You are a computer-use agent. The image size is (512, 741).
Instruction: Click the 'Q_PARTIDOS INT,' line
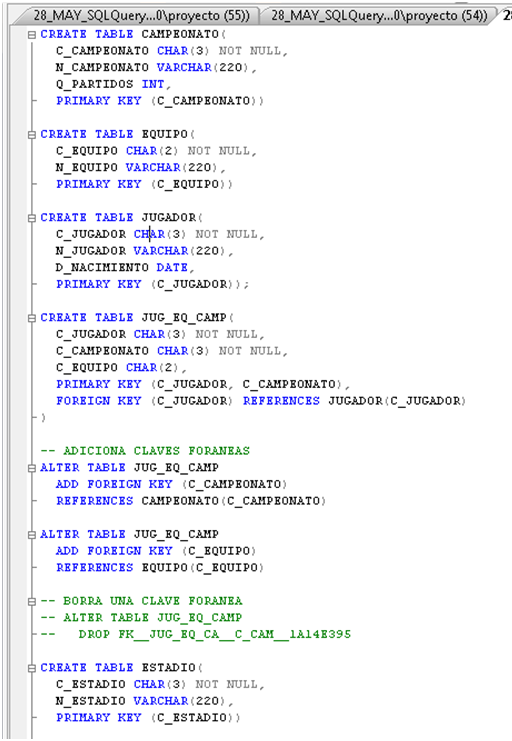pyautogui.click(x=113, y=84)
